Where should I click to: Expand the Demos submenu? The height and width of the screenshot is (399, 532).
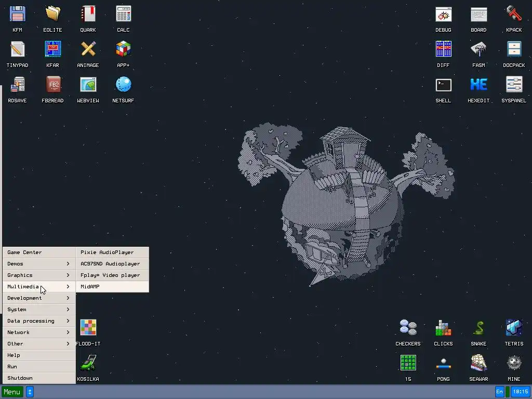coord(39,263)
